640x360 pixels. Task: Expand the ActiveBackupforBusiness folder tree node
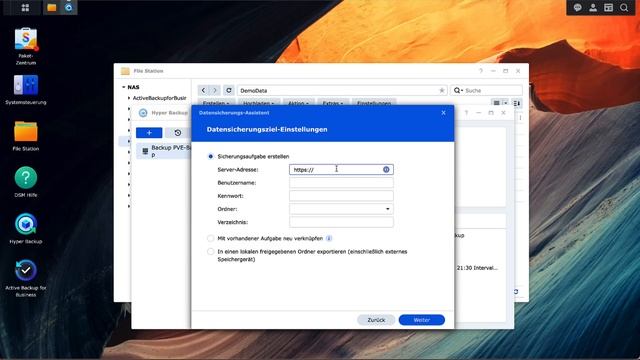tap(129, 98)
